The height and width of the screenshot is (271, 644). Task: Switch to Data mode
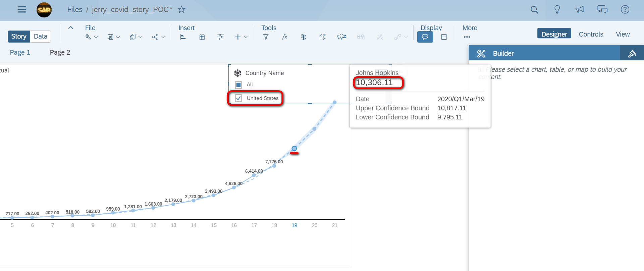[x=41, y=36]
